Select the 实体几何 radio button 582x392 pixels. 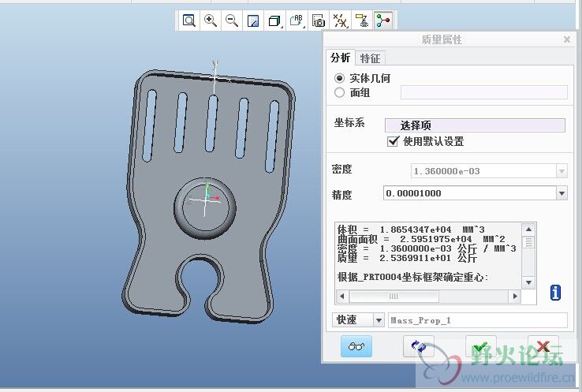(339, 78)
